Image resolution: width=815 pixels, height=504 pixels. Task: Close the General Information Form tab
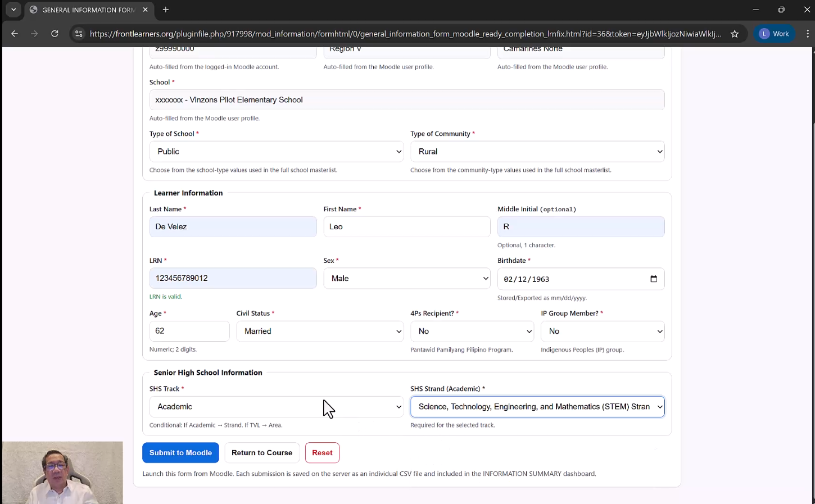[146, 10]
